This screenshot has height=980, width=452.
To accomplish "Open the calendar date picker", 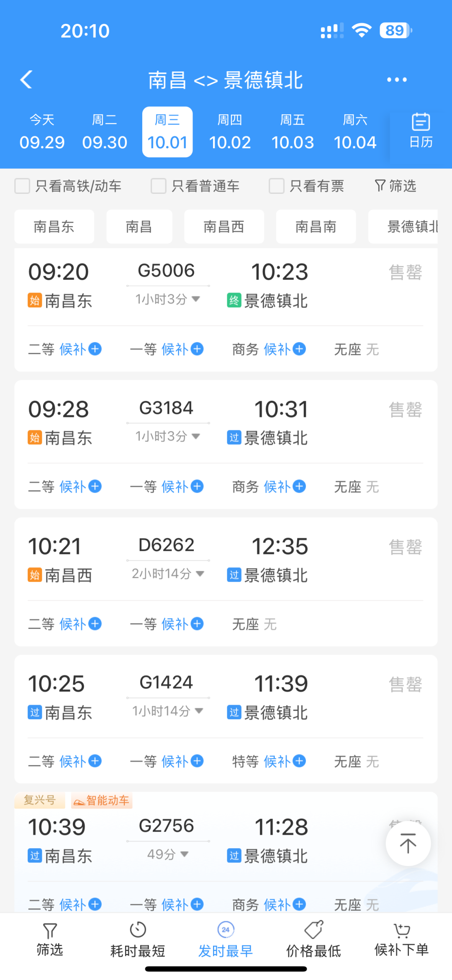I will pos(421,131).
